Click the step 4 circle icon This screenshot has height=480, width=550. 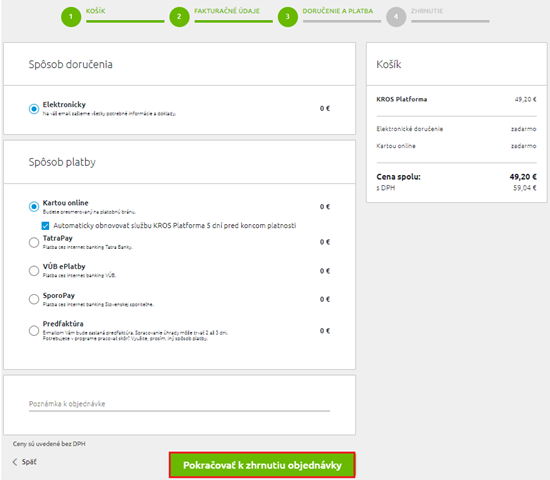[396, 16]
